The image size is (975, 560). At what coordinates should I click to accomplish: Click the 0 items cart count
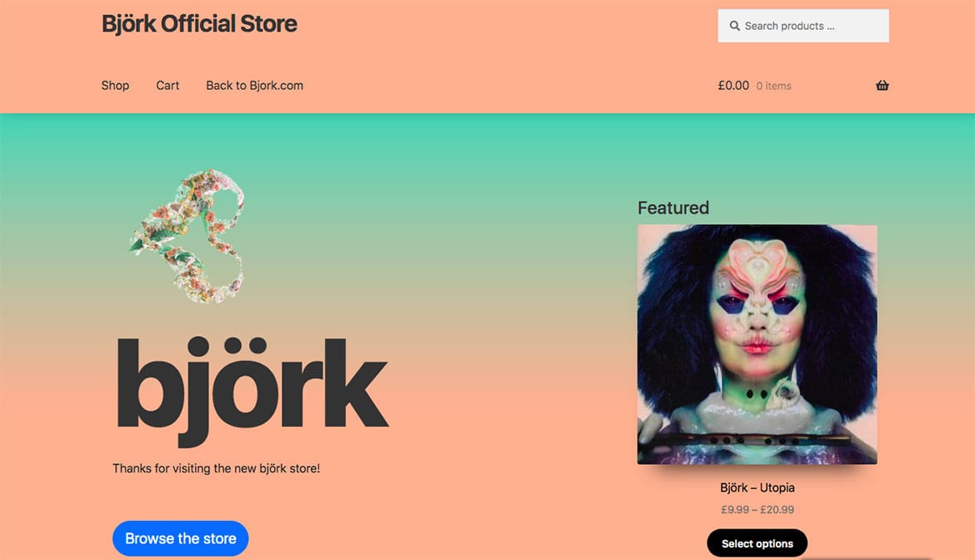coord(773,87)
